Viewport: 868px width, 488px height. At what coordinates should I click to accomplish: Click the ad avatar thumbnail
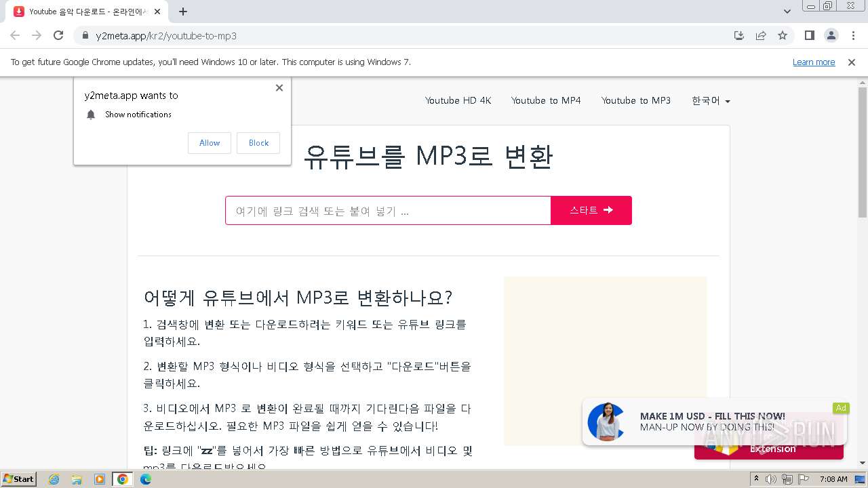(606, 422)
